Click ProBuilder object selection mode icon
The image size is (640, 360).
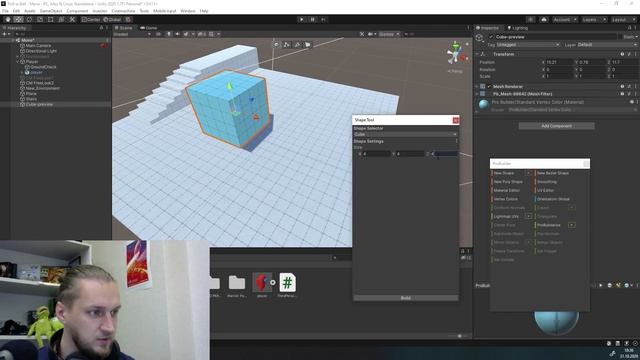click(276, 44)
